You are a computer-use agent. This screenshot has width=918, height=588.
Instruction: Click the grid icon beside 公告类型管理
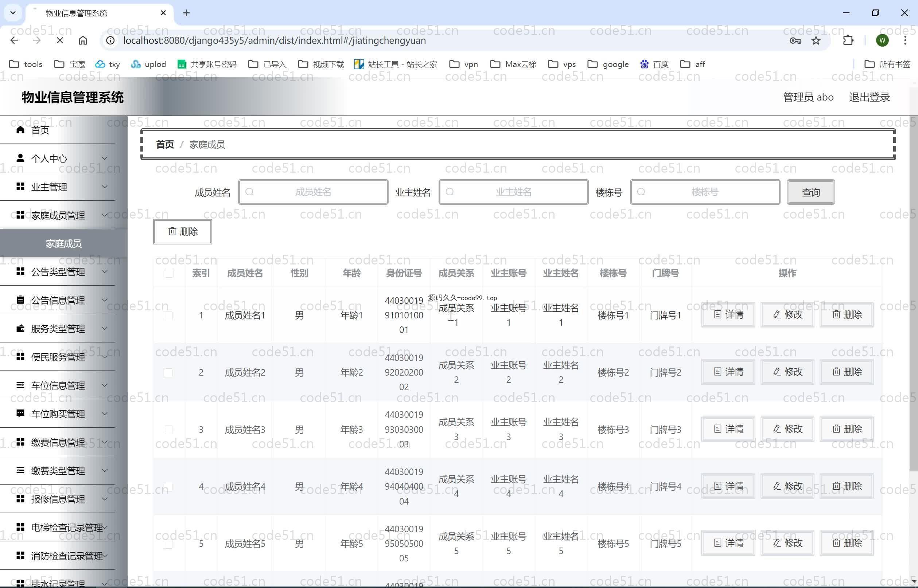click(x=21, y=271)
